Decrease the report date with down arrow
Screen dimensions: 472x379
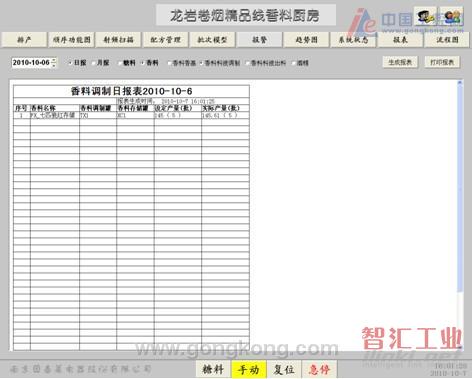click(x=54, y=65)
